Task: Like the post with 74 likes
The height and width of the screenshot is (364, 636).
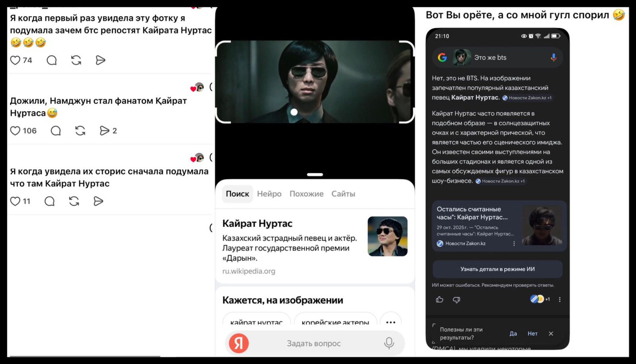Action: [x=15, y=60]
